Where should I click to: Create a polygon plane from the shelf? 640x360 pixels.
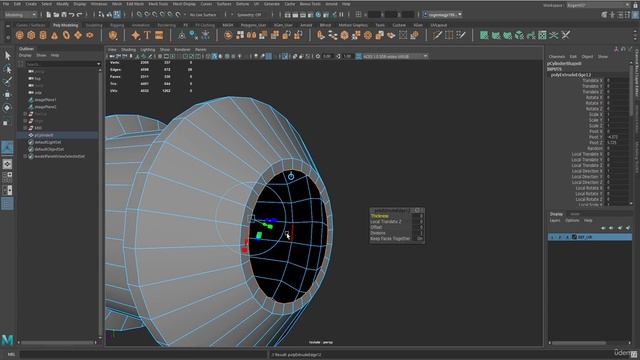pyautogui.click(x=78, y=36)
